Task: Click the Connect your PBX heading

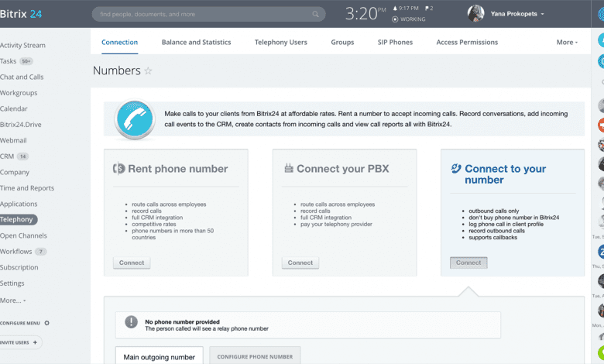Action: point(343,169)
